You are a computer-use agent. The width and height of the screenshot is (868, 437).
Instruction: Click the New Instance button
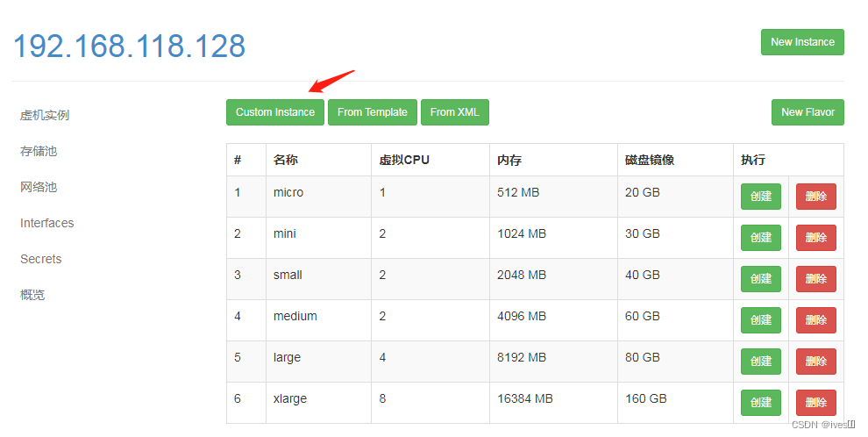click(x=802, y=42)
